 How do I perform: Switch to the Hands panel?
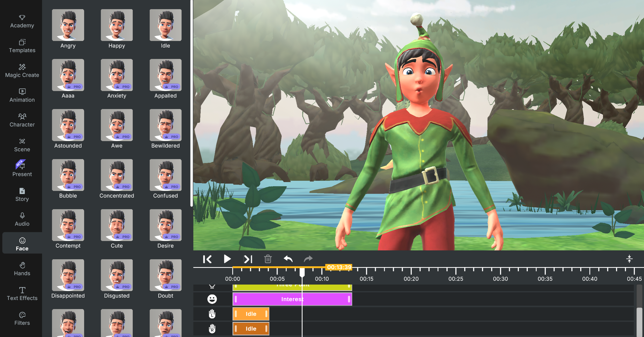click(x=22, y=269)
